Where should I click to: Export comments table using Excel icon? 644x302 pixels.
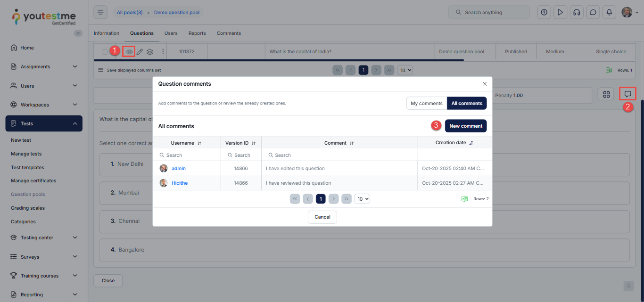464,199
